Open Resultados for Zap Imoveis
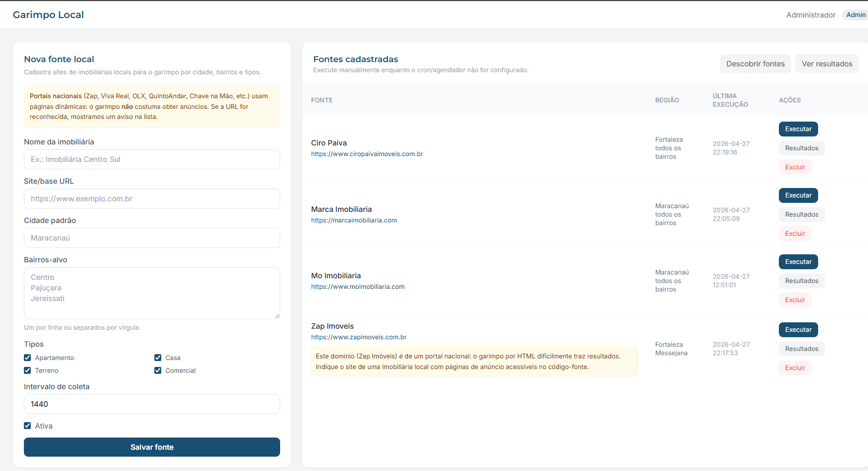 pyautogui.click(x=802, y=349)
